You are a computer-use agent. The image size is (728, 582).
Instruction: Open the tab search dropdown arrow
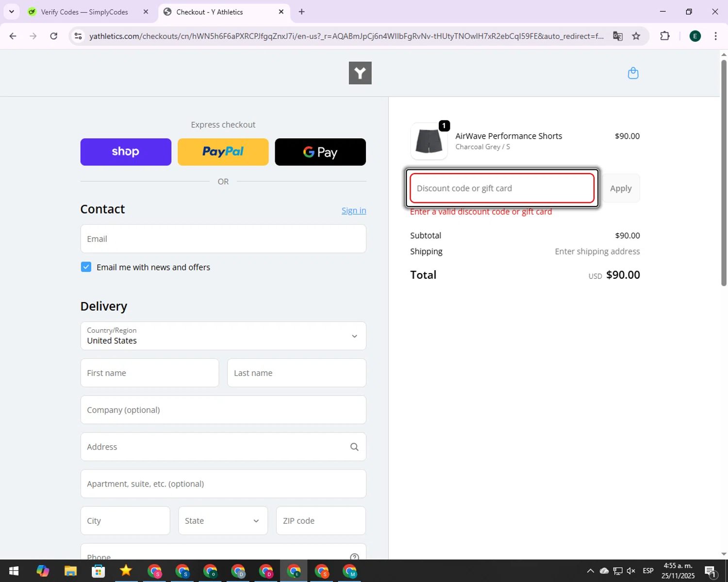pos(12,12)
